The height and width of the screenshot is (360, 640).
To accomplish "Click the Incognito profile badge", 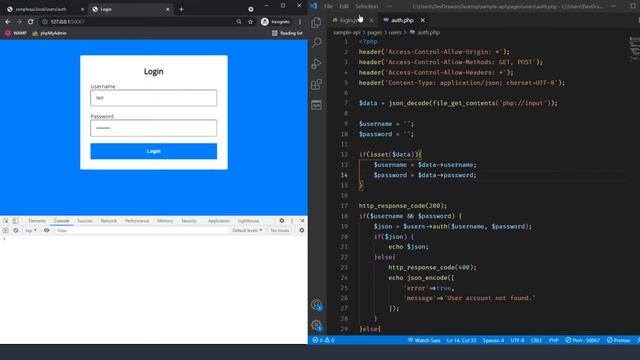I will 276,22.
